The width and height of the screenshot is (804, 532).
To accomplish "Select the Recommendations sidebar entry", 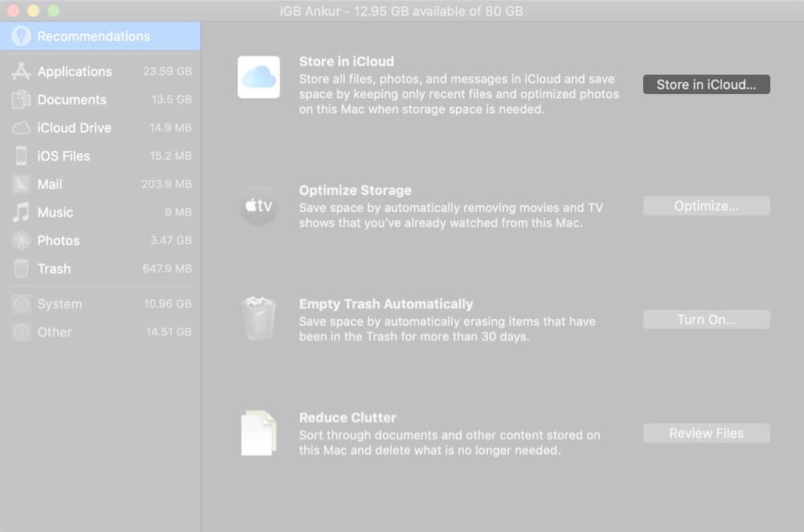I will 100,36.
